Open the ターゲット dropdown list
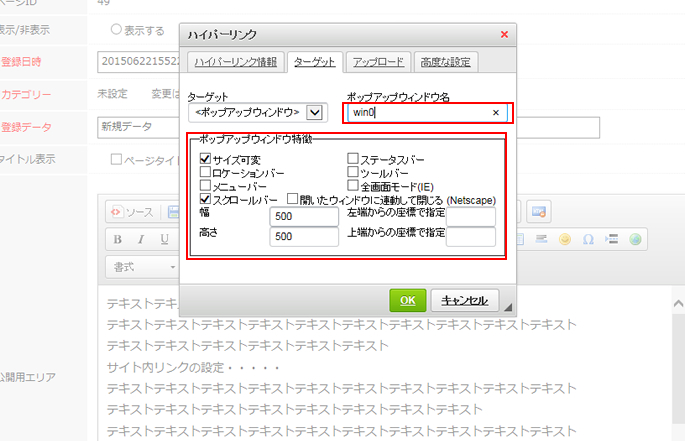Viewport: 685px width, 441px height. [314, 112]
